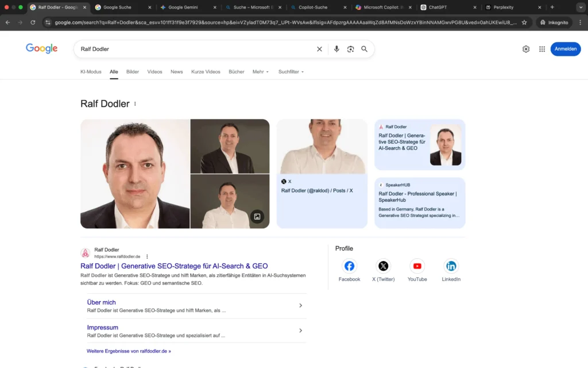Open the YouTube profile icon
The image size is (588, 368).
417,266
